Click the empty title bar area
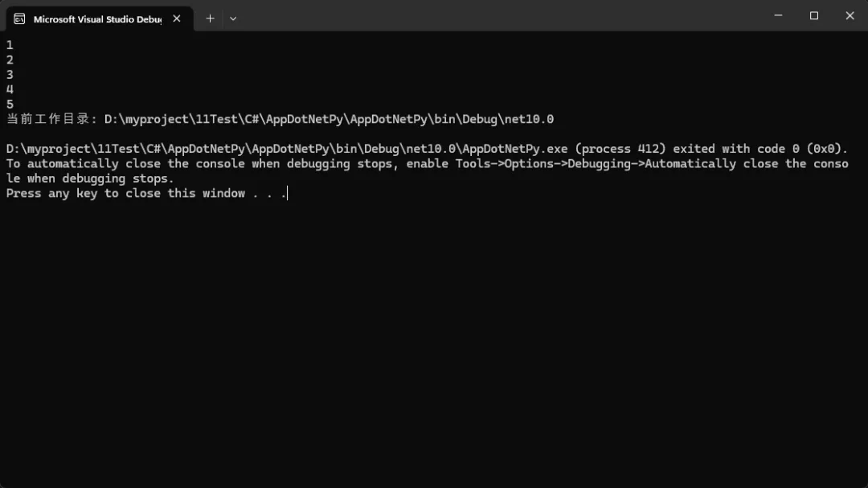868x488 pixels. point(498,15)
